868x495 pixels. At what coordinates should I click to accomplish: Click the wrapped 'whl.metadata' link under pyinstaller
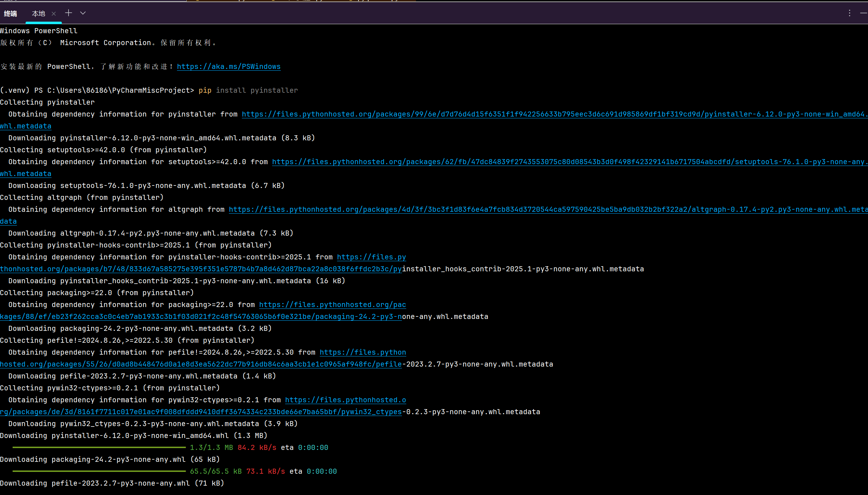[26, 126]
